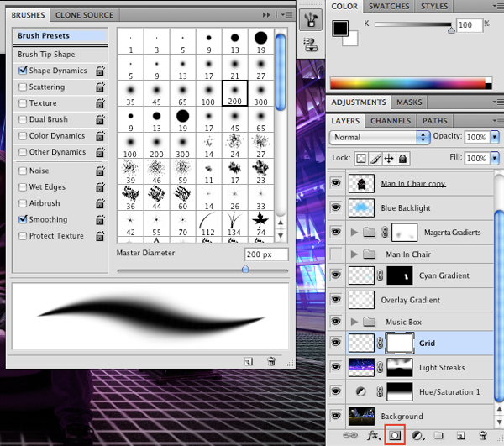This screenshot has height=446, width=504.
Task: Uncheck the Smoothing brush option
Action: [x=24, y=219]
